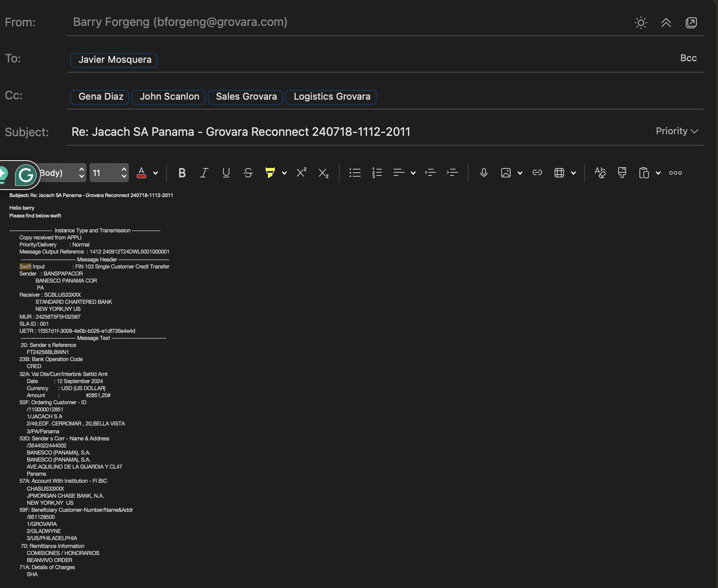Click 'FT24256BLBWN1' sender reference
Screen dimensions: 718x588
tap(48, 352)
